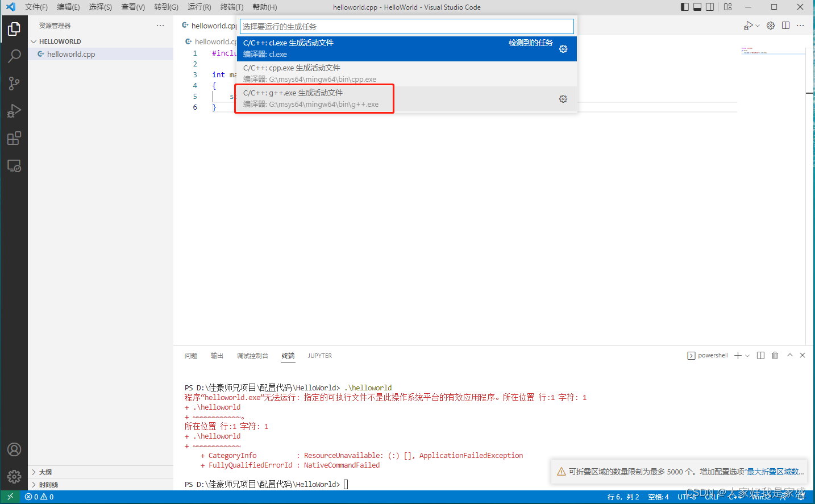Image resolution: width=815 pixels, height=504 pixels.
Task: Click UTF-8 encoding in status bar
Action: pyautogui.click(x=687, y=497)
